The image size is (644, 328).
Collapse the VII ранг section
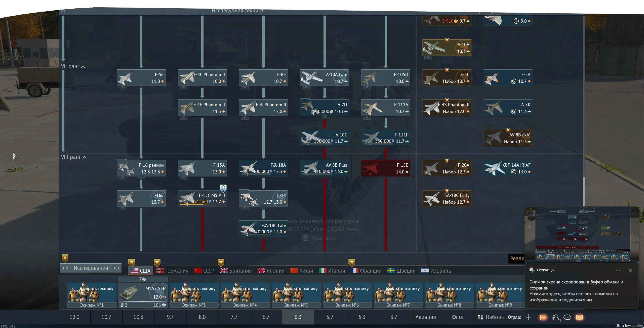[83, 67]
